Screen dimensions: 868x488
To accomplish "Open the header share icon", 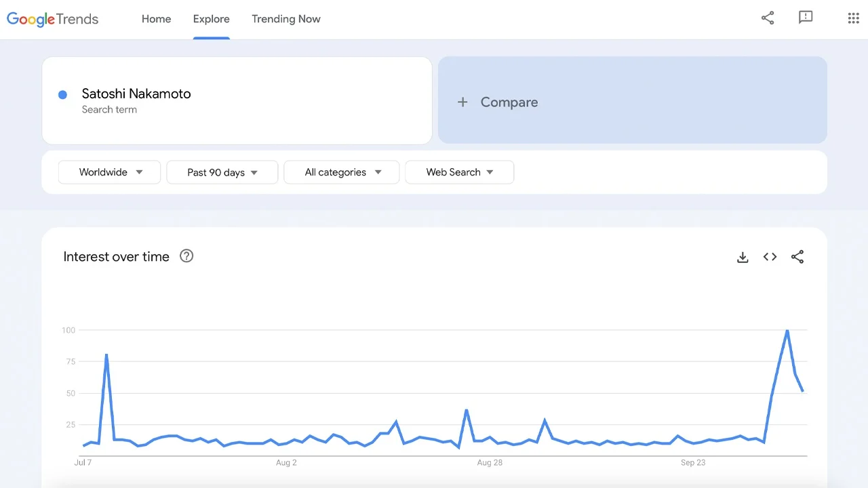I will click(x=768, y=18).
